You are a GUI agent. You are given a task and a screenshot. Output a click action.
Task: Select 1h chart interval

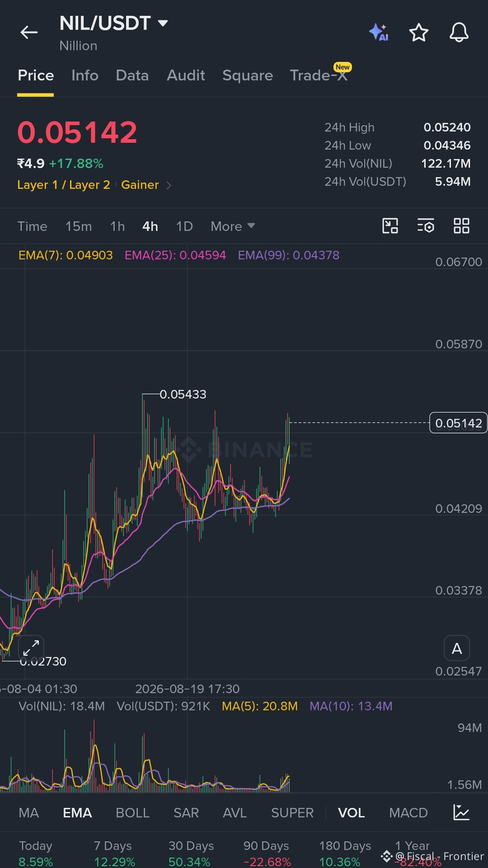[117, 226]
